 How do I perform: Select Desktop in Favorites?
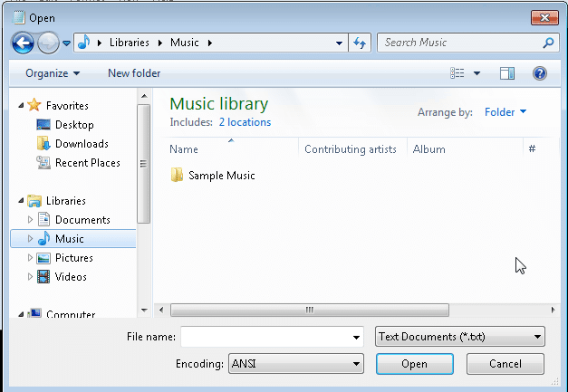[x=73, y=125]
